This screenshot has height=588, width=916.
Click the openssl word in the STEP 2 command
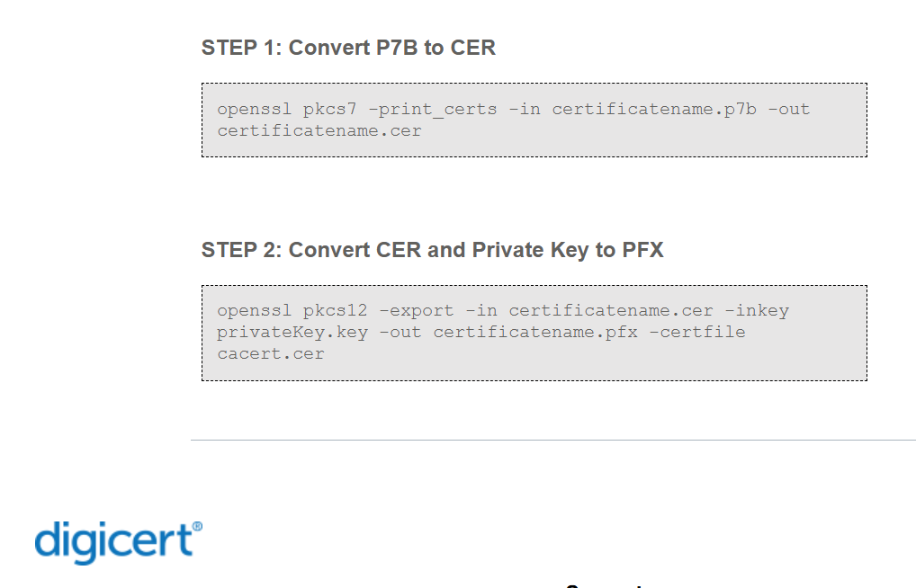(255, 311)
